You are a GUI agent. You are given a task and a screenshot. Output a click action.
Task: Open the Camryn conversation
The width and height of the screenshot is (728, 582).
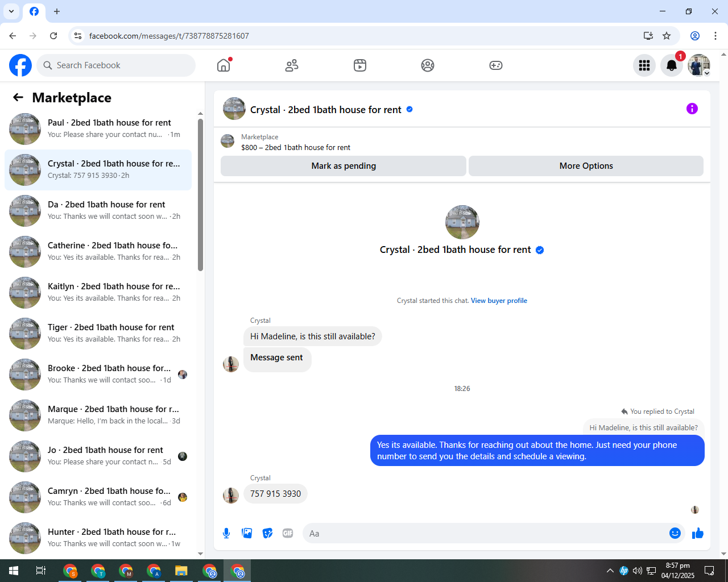[x=98, y=497]
